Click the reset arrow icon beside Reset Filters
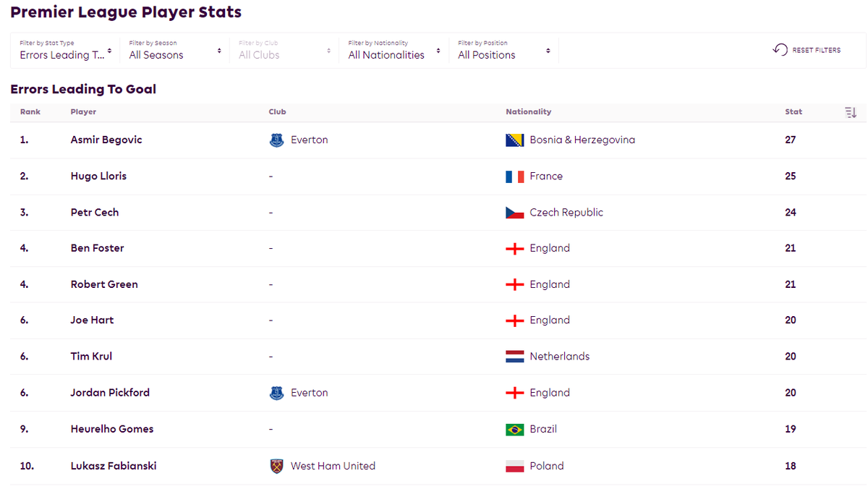The image size is (868, 489). pyautogui.click(x=780, y=50)
